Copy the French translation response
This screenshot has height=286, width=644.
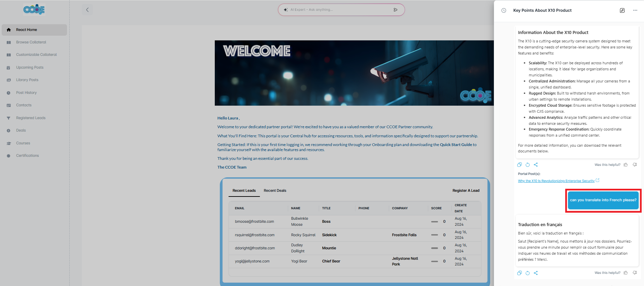[519, 273]
